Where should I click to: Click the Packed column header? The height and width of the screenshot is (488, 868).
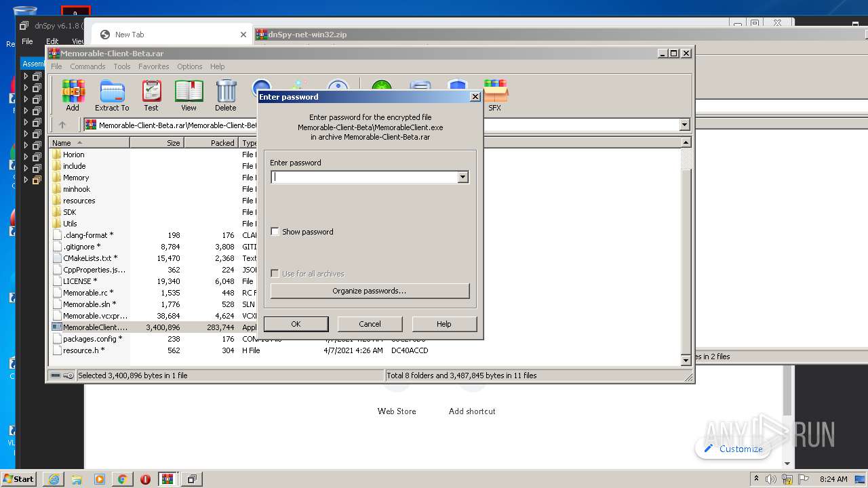211,143
